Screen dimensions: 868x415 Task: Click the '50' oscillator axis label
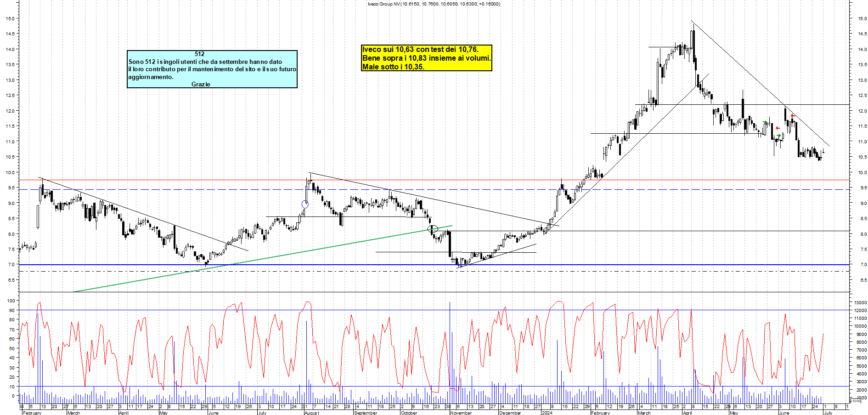[12, 348]
